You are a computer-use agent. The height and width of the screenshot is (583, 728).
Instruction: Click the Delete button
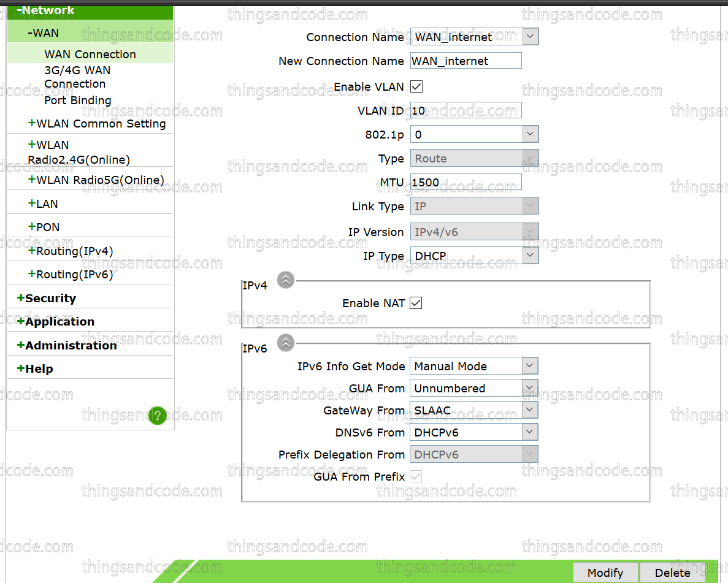(673, 573)
